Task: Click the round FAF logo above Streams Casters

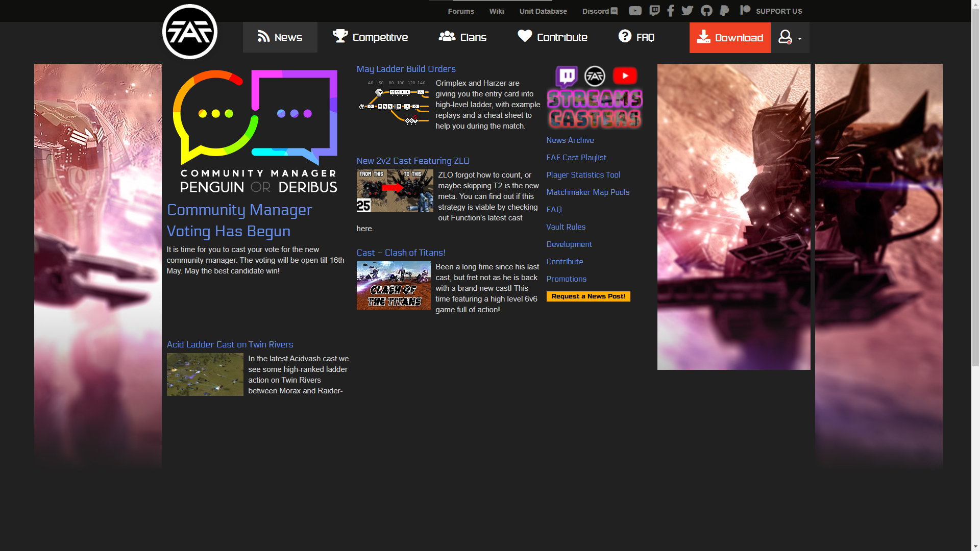Action: [595, 76]
